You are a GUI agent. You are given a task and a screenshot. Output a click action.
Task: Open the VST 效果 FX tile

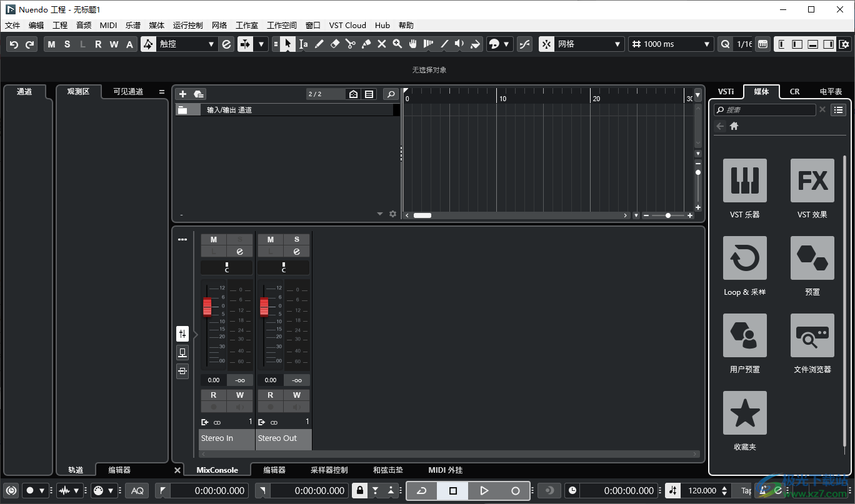click(812, 180)
